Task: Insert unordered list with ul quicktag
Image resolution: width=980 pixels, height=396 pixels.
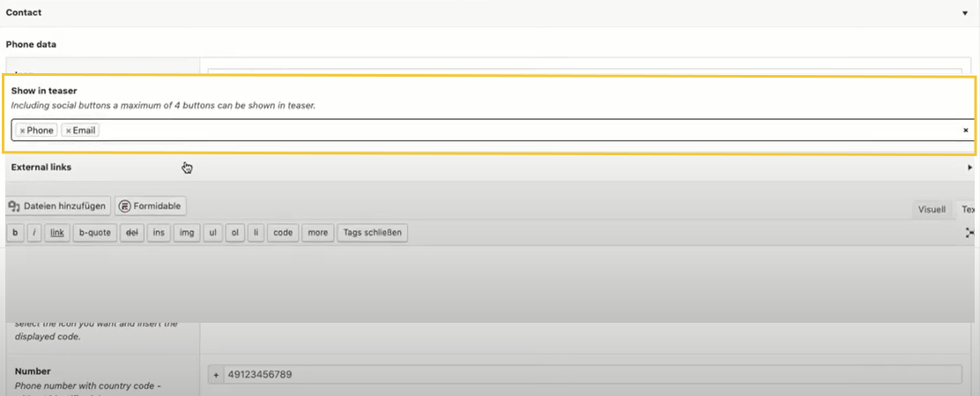Action: 212,233
